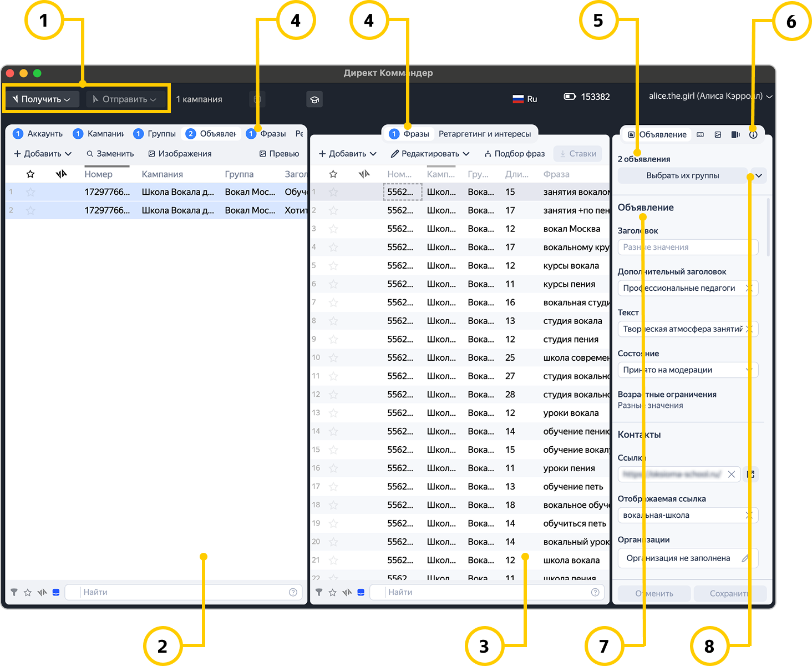The image size is (812, 666).
Task: Click the info icon in the ad panel tabs
Action: click(x=753, y=134)
